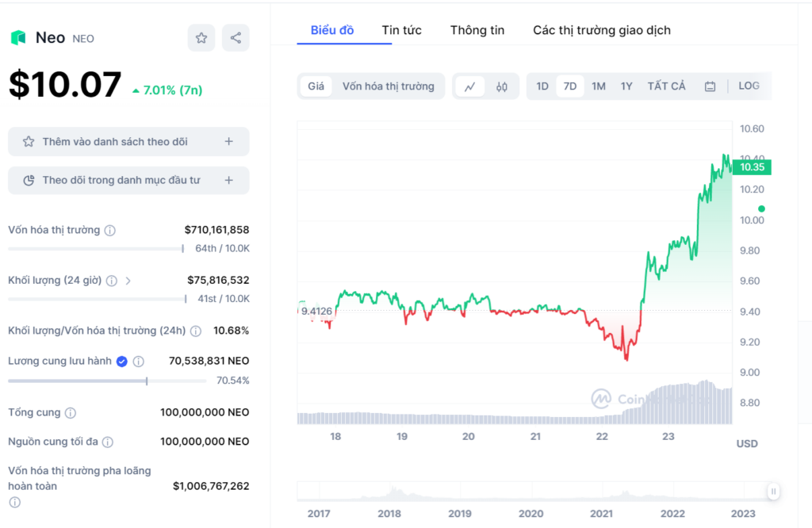Show TẤT CẢ time range
This screenshot has width=812, height=528.
coord(666,86)
